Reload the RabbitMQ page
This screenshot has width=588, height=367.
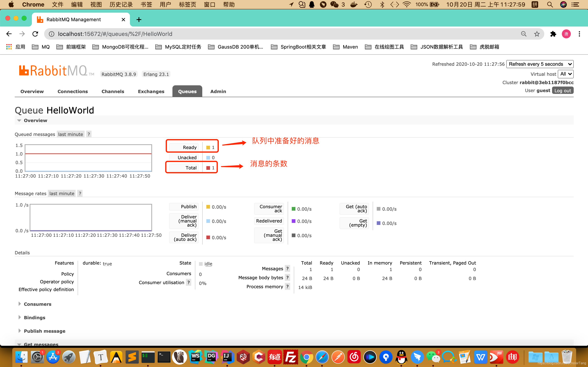(35, 34)
